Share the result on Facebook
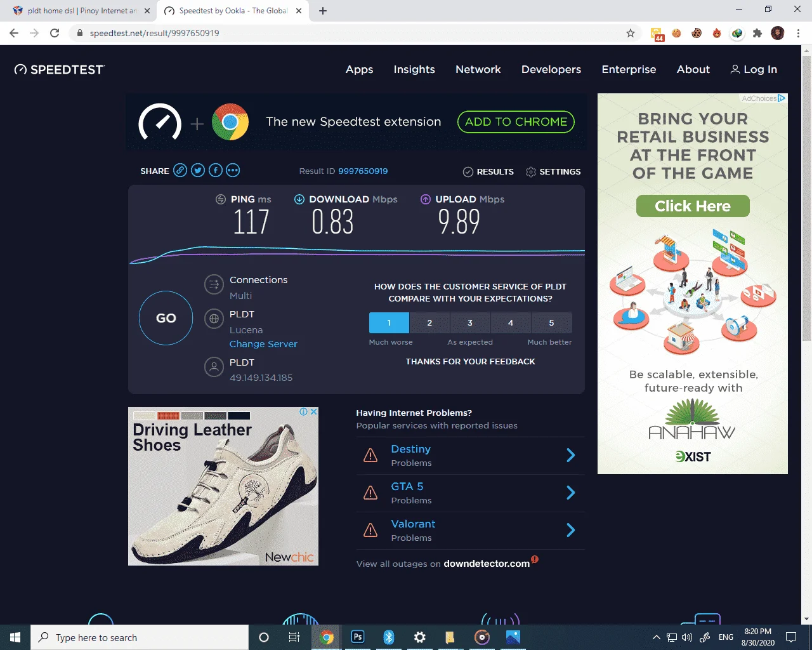The height and width of the screenshot is (650, 812). [x=216, y=170]
